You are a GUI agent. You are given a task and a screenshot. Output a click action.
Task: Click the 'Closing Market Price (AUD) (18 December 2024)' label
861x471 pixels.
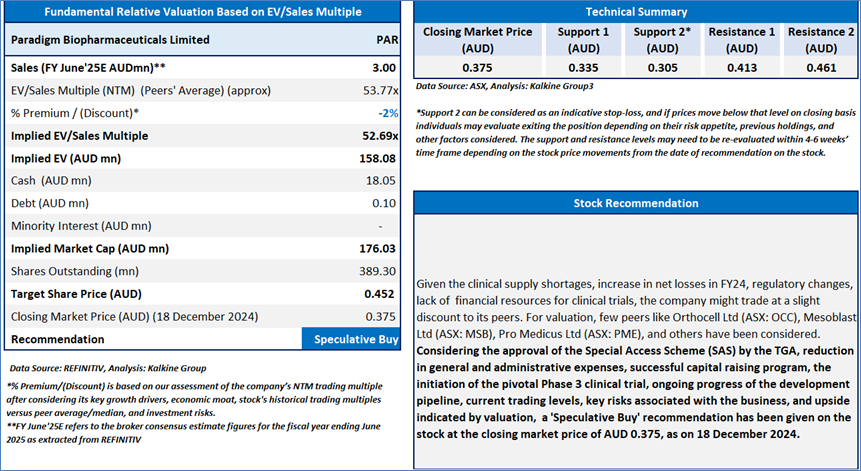coord(135,317)
